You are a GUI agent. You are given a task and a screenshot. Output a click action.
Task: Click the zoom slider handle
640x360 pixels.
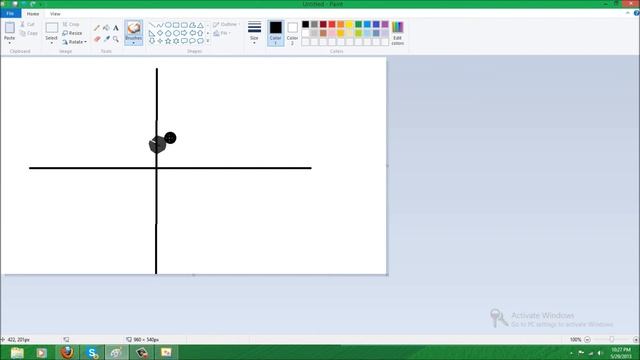point(611,340)
